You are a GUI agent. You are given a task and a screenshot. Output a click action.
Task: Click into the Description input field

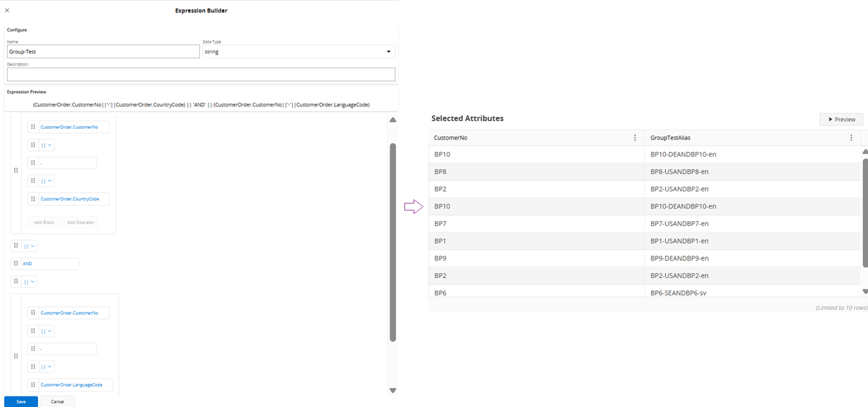pyautogui.click(x=201, y=75)
